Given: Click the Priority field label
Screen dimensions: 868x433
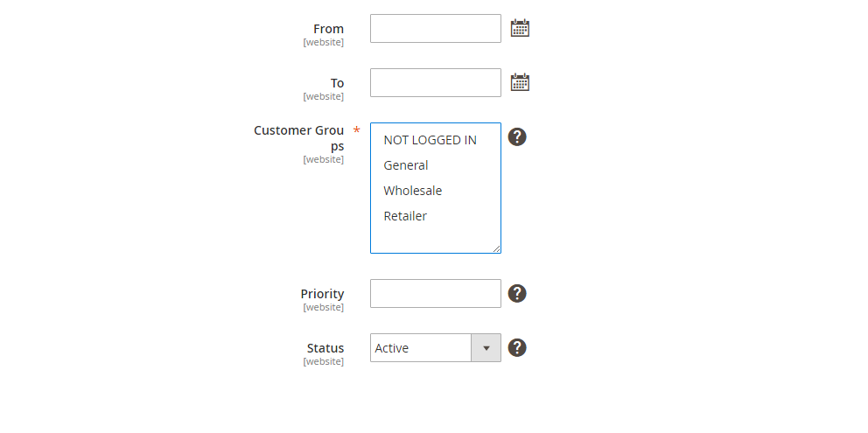Looking at the screenshot, I should pos(322,294).
